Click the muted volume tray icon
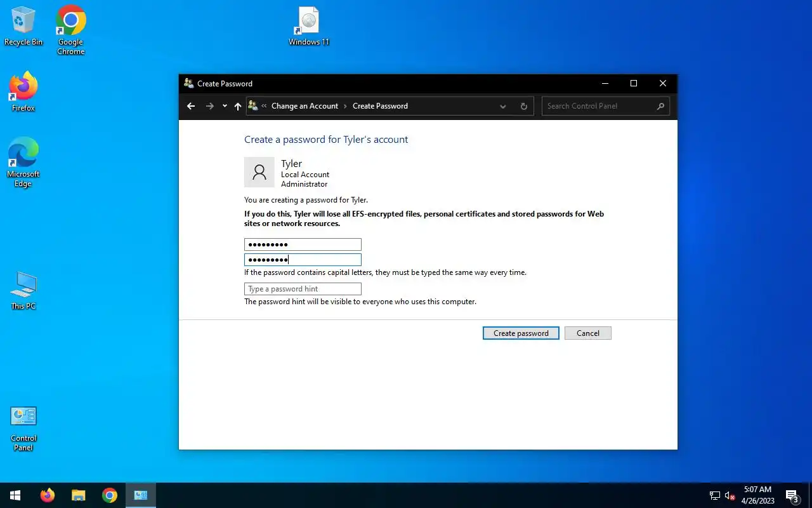 pyautogui.click(x=730, y=496)
